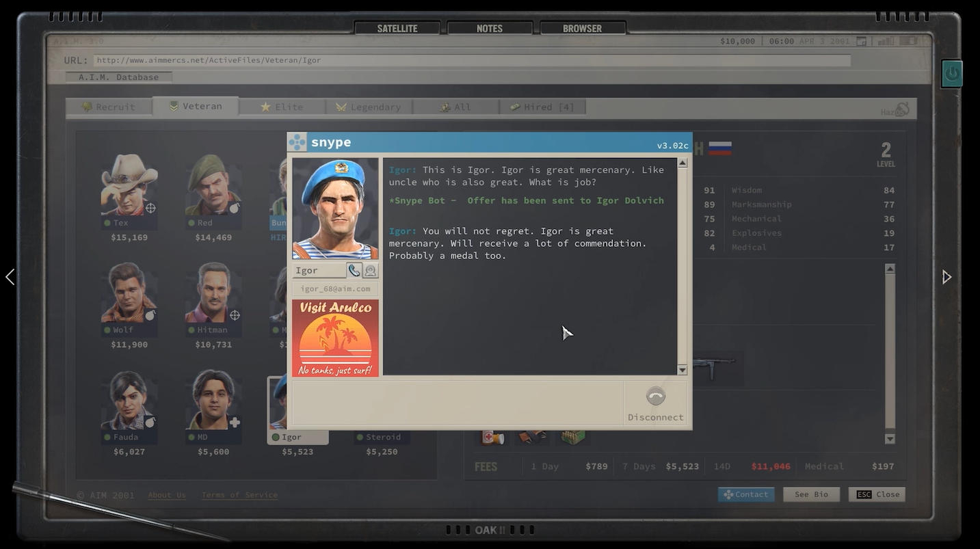Viewport: 980px width, 549px height.
Task: Click the webcam icon beside Igor's name
Action: tap(370, 270)
